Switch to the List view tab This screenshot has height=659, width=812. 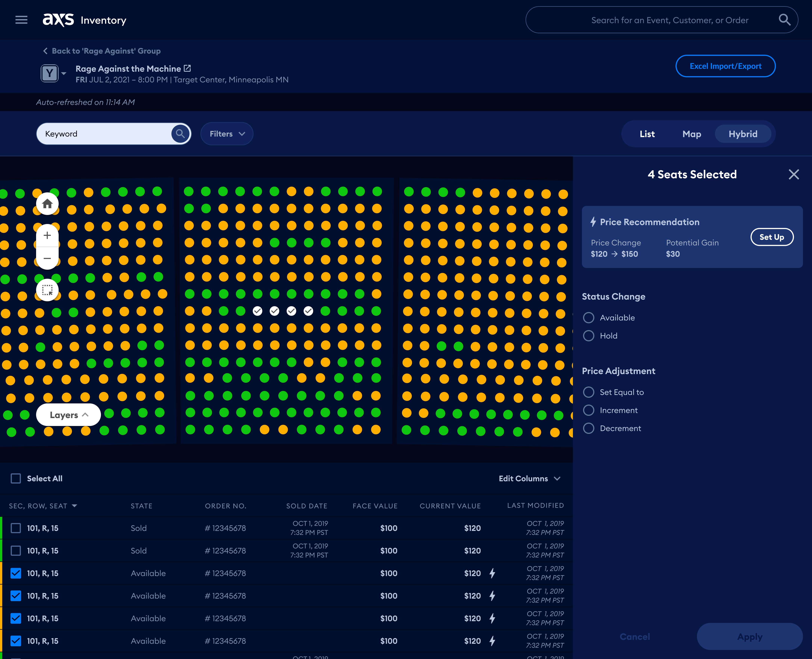point(647,134)
